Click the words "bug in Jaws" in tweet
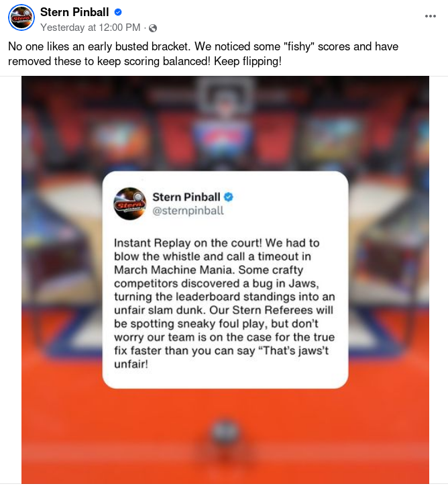Image resolution: width=448 pixels, height=486 pixels. tap(284, 283)
